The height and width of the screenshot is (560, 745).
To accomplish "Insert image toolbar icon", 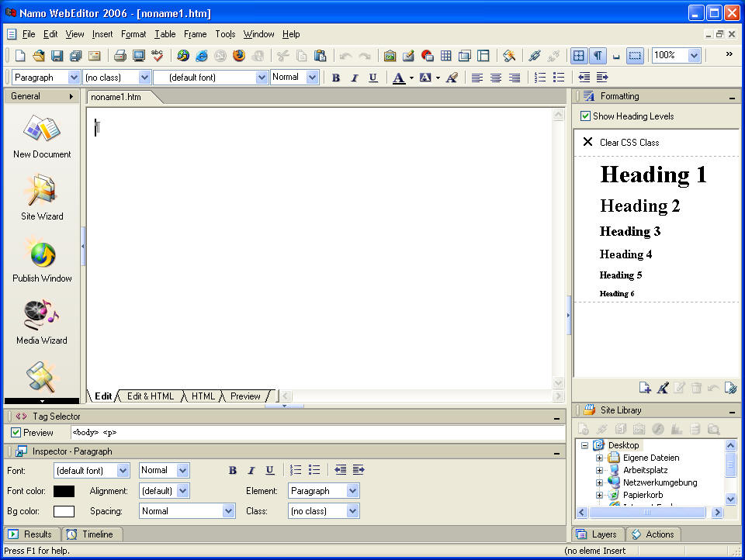I will 390,56.
